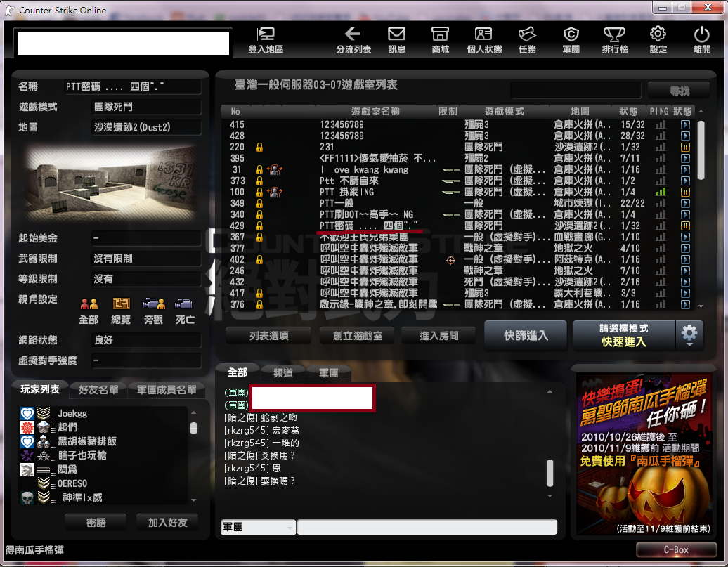Select room 395 <FF1111>傻氣愛抽菸
This screenshot has height=567, width=728.
[457, 158]
